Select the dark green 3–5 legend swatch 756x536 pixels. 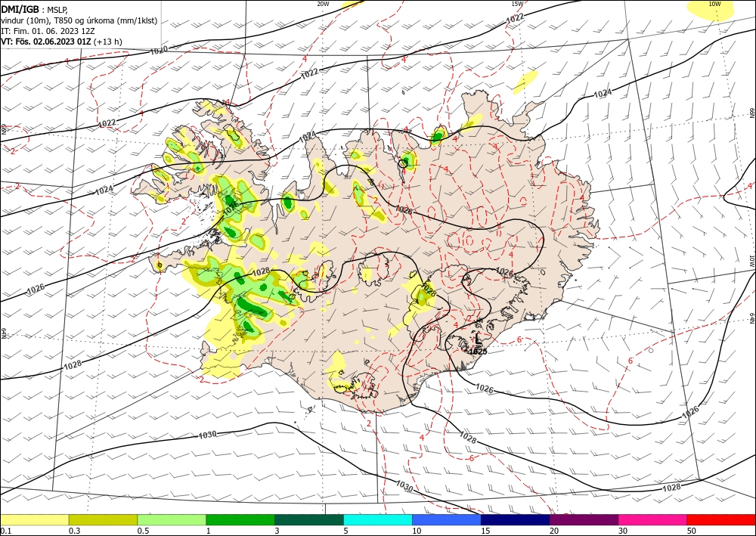[x=309, y=519]
